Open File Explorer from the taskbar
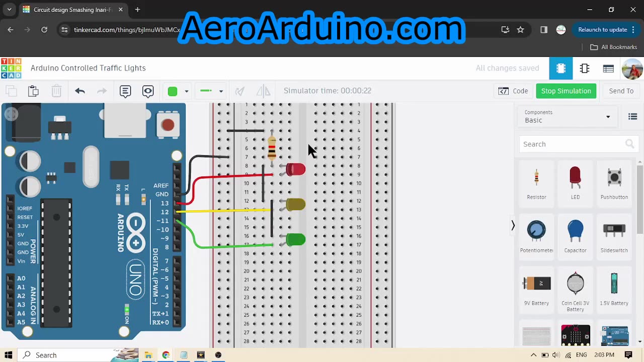644x362 pixels. tap(148, 355)
